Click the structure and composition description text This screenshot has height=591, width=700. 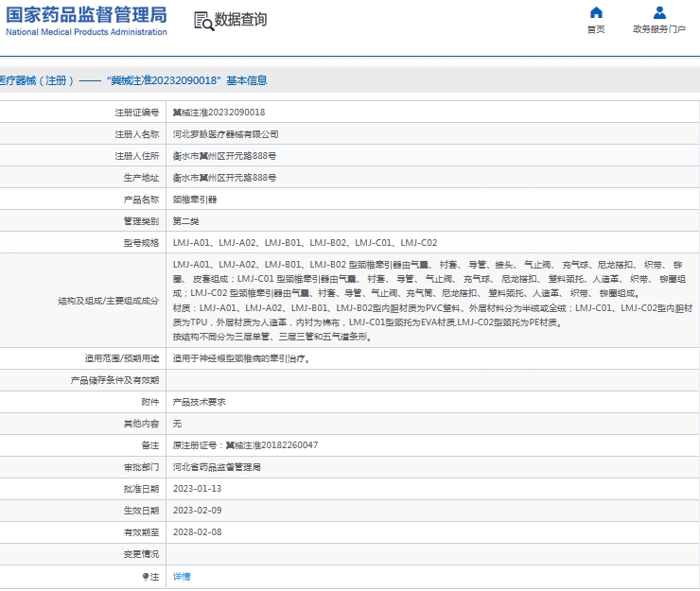(x=432, y=301)
